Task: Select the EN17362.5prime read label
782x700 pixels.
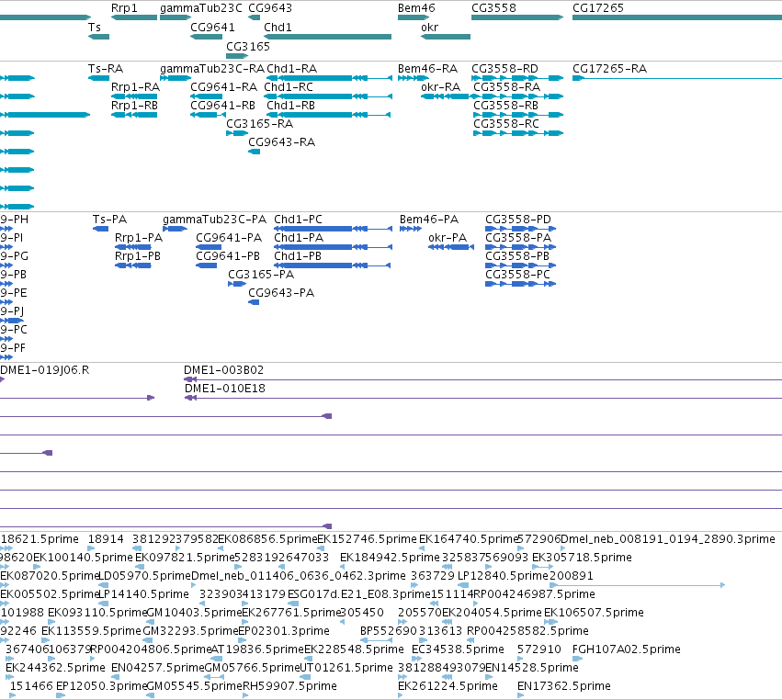Action: point(564,686)
